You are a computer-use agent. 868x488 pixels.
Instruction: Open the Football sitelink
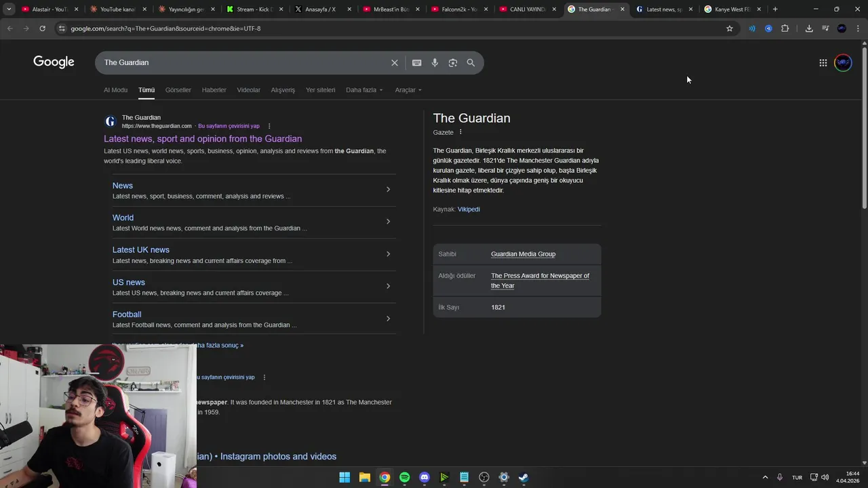coord(127,314)
